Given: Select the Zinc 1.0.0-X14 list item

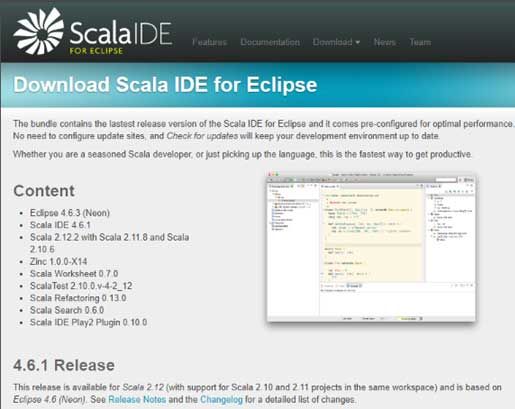Looking at the screenshot, I should click(x=58, y=261).
